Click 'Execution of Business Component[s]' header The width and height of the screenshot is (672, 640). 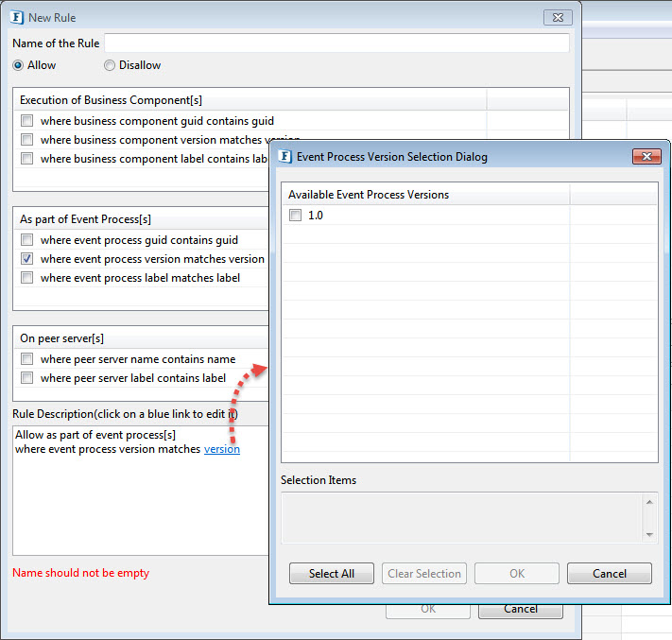coord(250,100)
